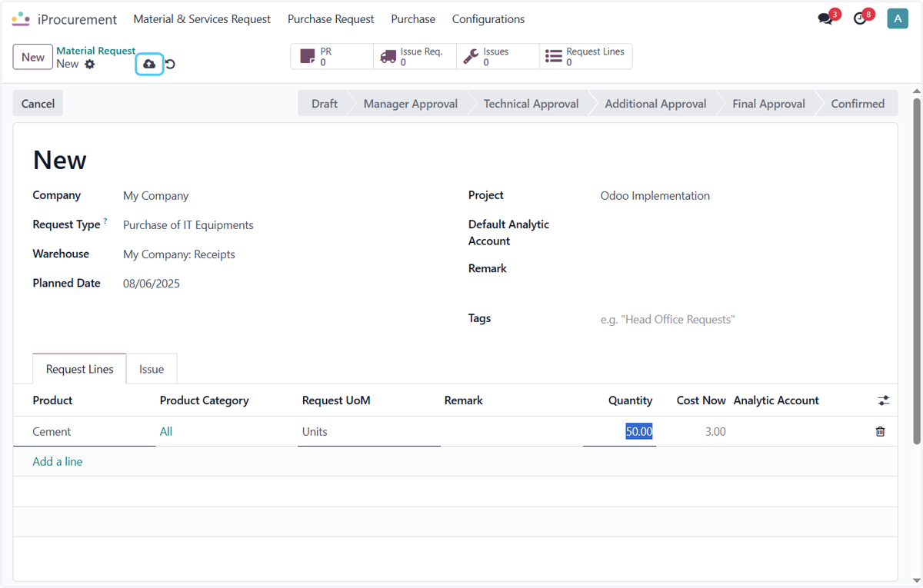The image size is (923, 588).
Task: Open the activities clock icon with badge 8
Action: click(x=860, y=18)
